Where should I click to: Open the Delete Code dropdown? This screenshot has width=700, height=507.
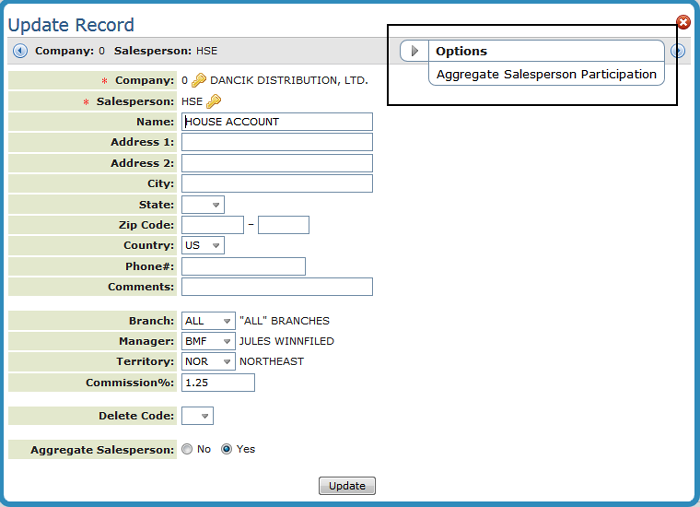(198, 416)
